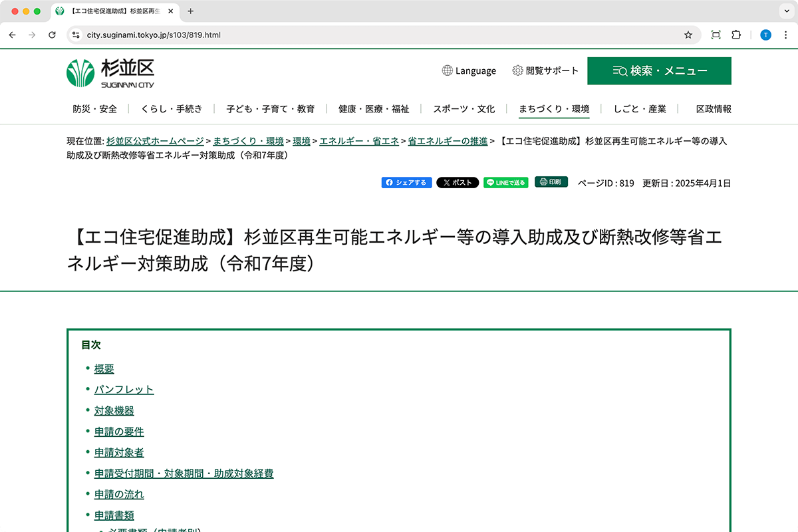The image size is (798, 532).
Task: Open くらし・手続き navigation menu
Action: [x=172, y=108]
